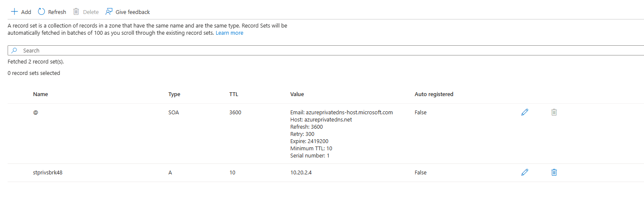Click the Email: azureprivatedns-host.microsoft.com line
This screenshot has height=207, width=644.
click(x=341, y=113)
